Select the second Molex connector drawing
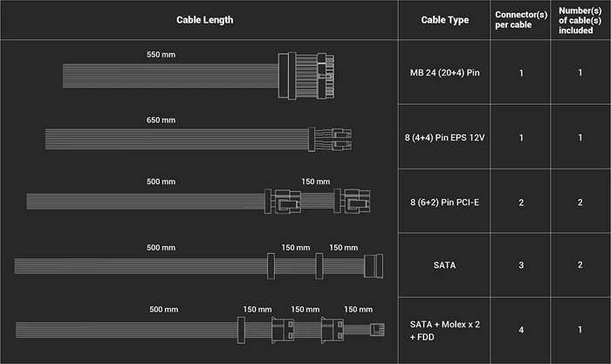The width and height of the screenshot is (611, 364). point(333,330)
